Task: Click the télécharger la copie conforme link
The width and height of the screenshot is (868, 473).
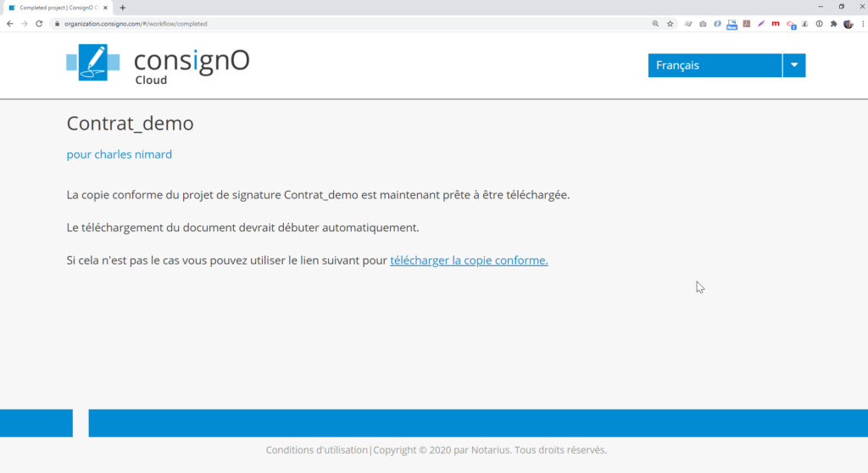Action: point(469,260)
